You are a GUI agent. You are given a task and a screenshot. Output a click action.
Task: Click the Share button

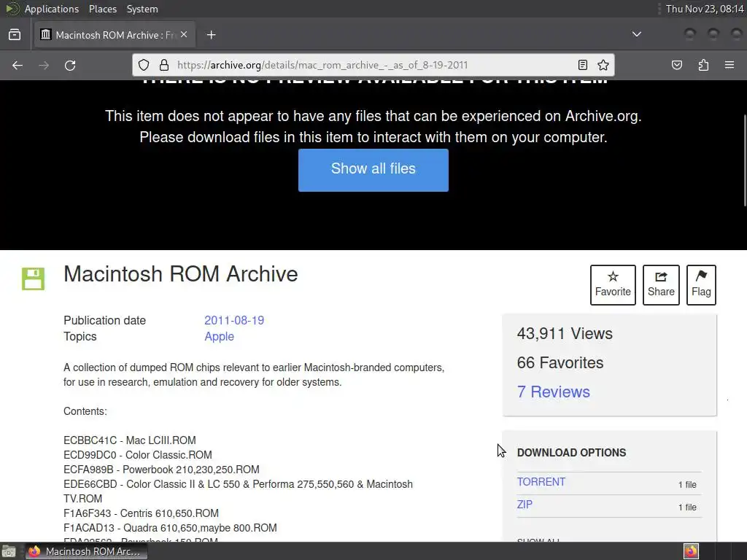661,285
